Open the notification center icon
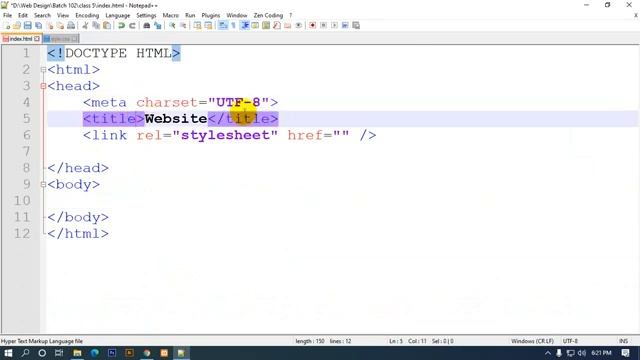This screenshot has width=640, height=360. (625, 353)
